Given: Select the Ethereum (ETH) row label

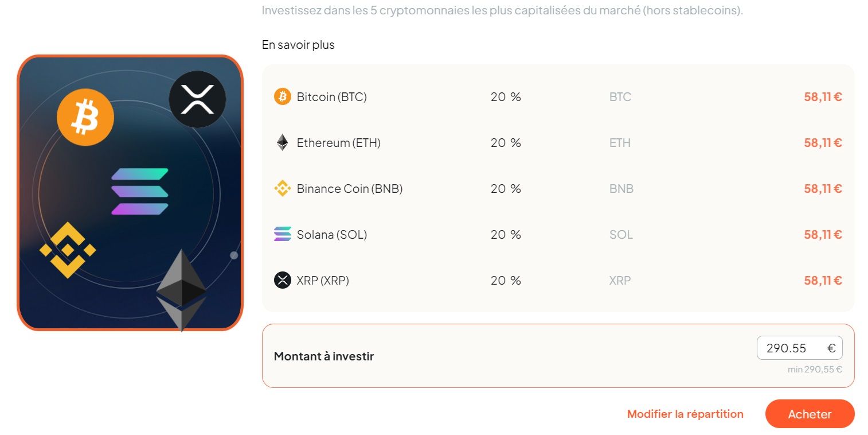Looking at the screenshot, I should pos(338,143).
